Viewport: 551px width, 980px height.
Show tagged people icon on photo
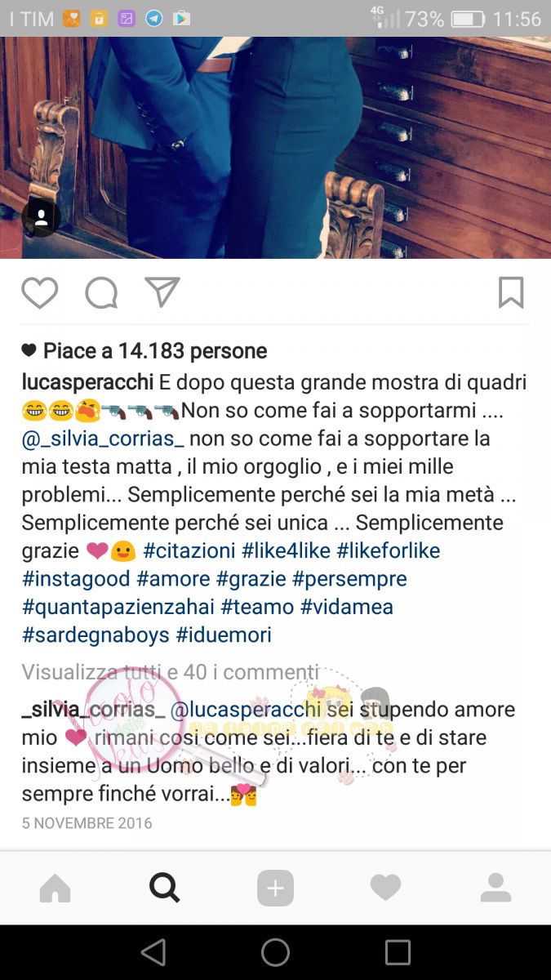[x=41, y=217]
